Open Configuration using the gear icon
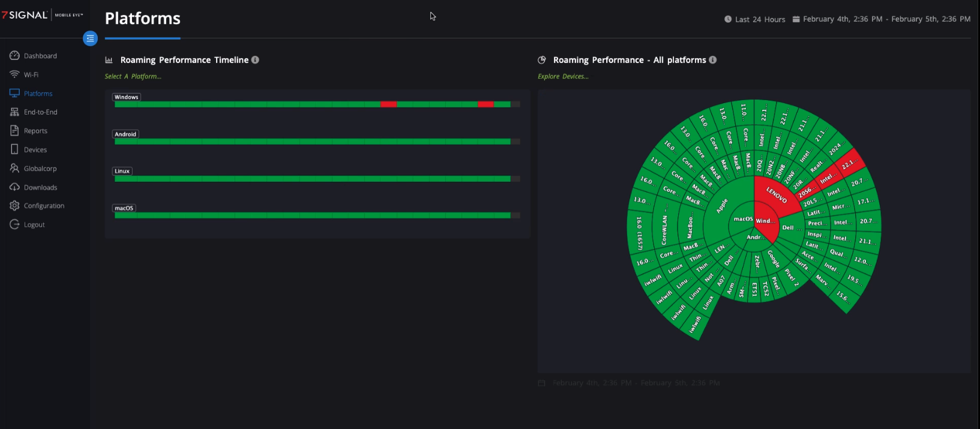980x429 pixels. 14,206
